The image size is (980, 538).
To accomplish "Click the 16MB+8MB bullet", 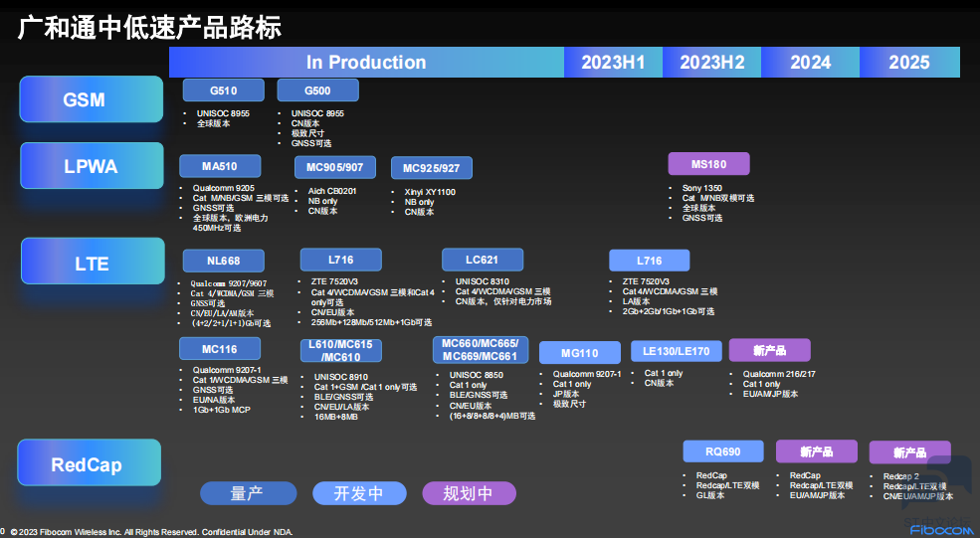I will click(335, 417).
